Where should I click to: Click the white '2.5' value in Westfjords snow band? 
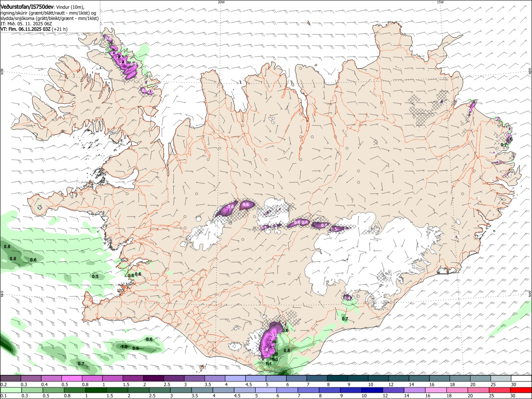click(x=123, y=62)
